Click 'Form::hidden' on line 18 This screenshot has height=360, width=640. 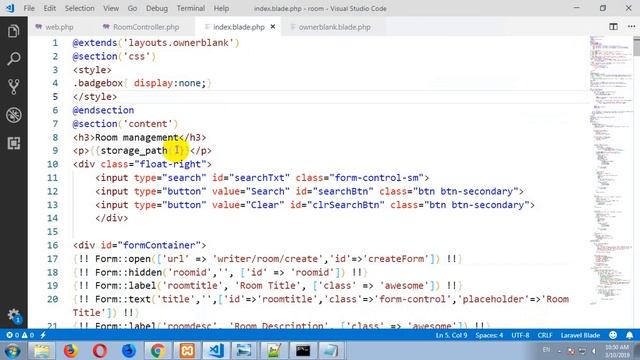129,272
